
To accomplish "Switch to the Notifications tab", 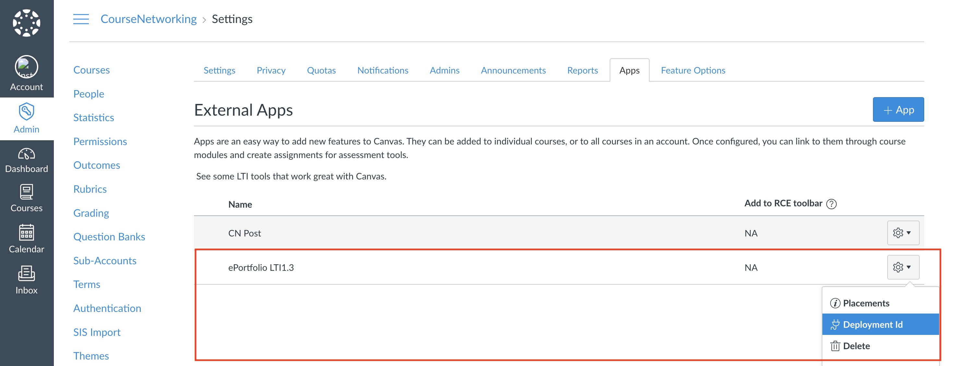I will [x=382, y=70].
